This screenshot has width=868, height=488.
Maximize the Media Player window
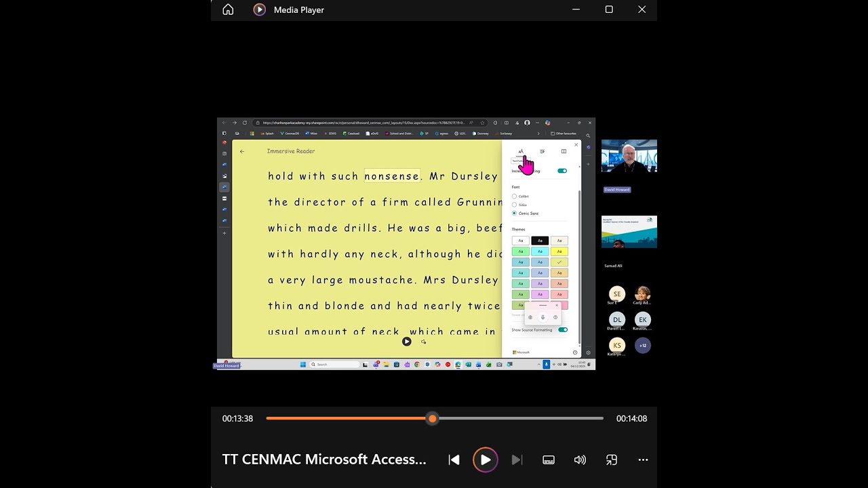coord(609,9)
